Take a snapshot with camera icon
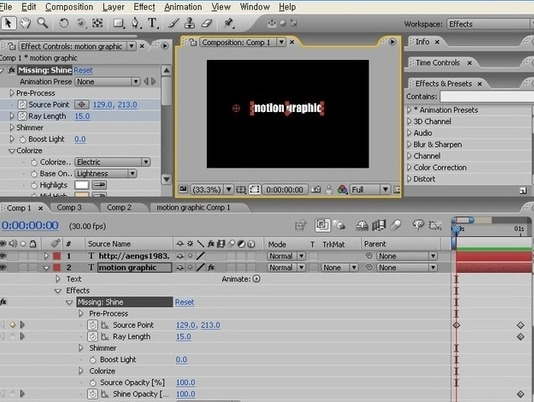Image resolution: width=534 pixels, height=402 pixels. pos(316,189)
